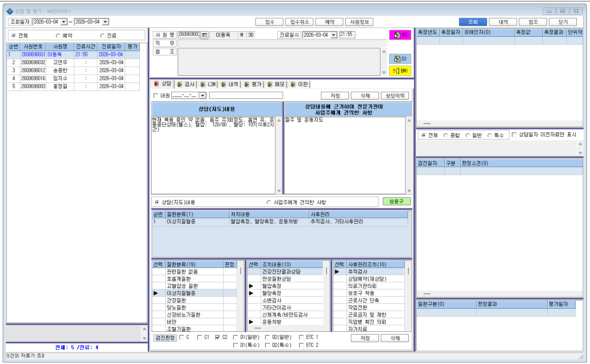Viewport: 590px width, 364px height.
Task: Open the magenta VS icon button
Action: coord(400,35)
